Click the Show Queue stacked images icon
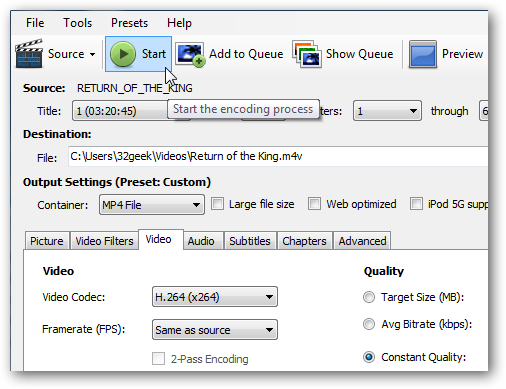The width and height of the screenshot is (506, 389). (307, 54)
